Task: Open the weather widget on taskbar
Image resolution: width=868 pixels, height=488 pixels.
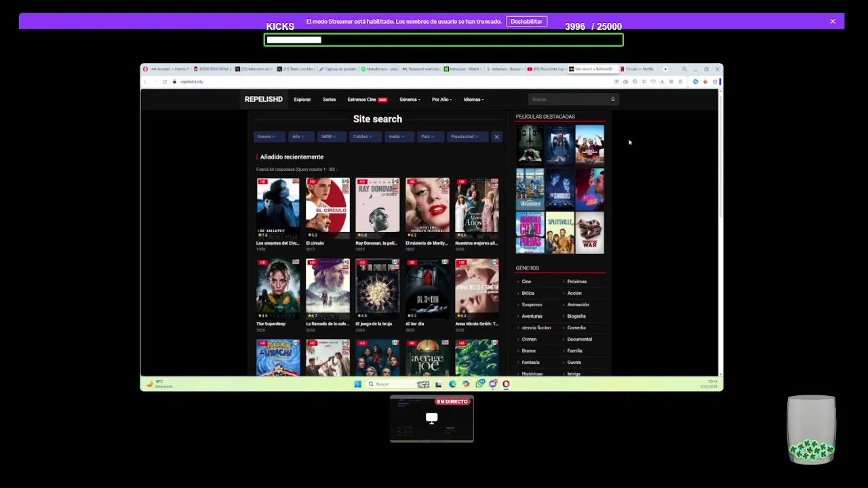Action: click(x=160, y=384)
